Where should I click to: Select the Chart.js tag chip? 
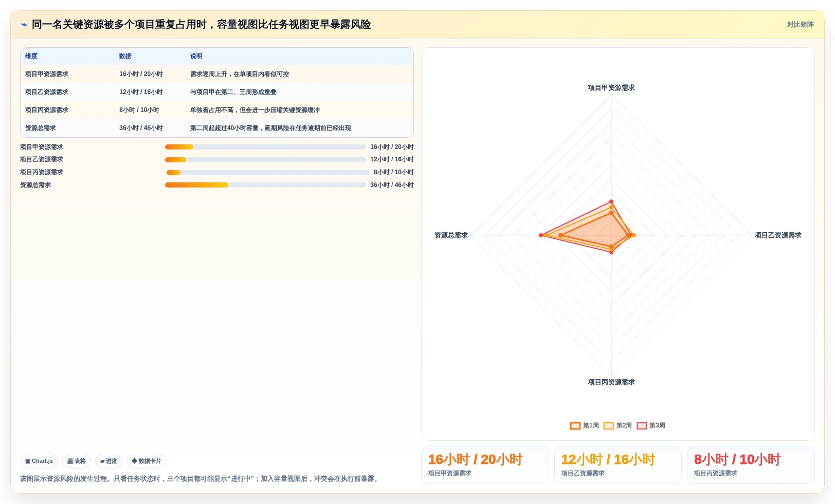[39, 461]
